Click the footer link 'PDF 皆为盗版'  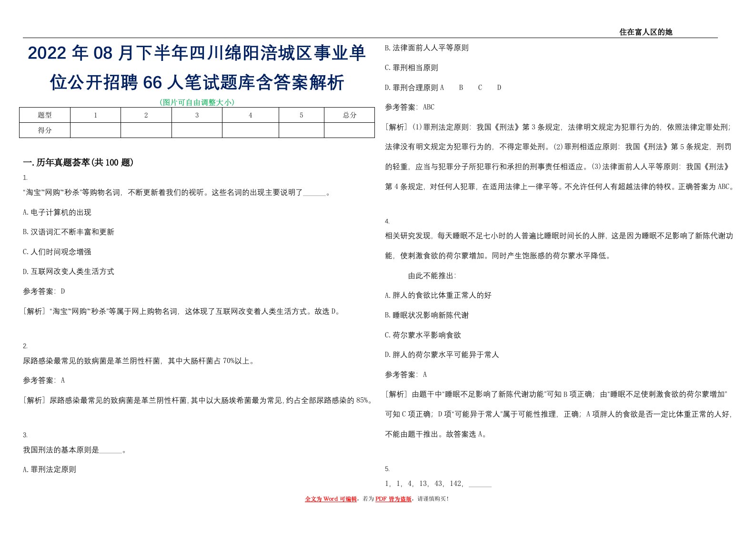tap(393, 499)
